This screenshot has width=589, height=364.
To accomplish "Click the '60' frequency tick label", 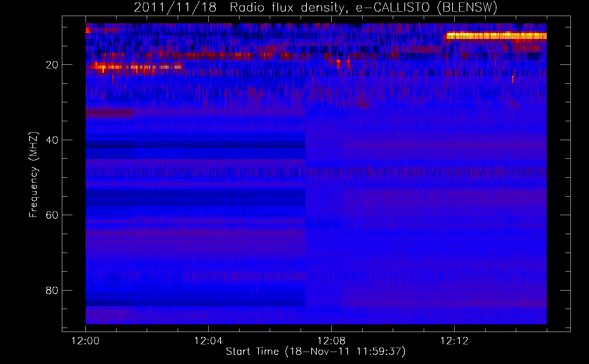I will pos(52,215).
